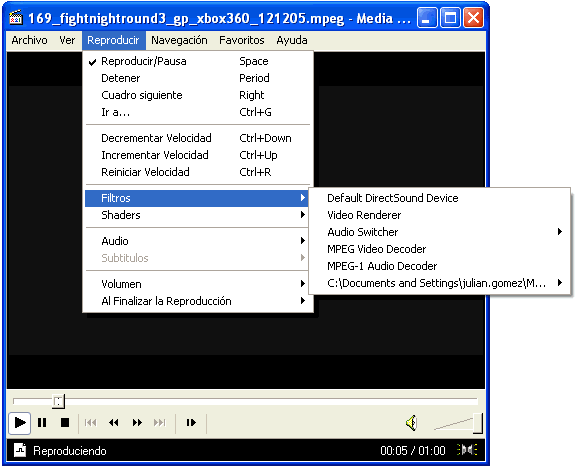Click the frame step icon
The width and height of the screenshot is (576, 467).
pyautogui.click(x=191, y=423)
